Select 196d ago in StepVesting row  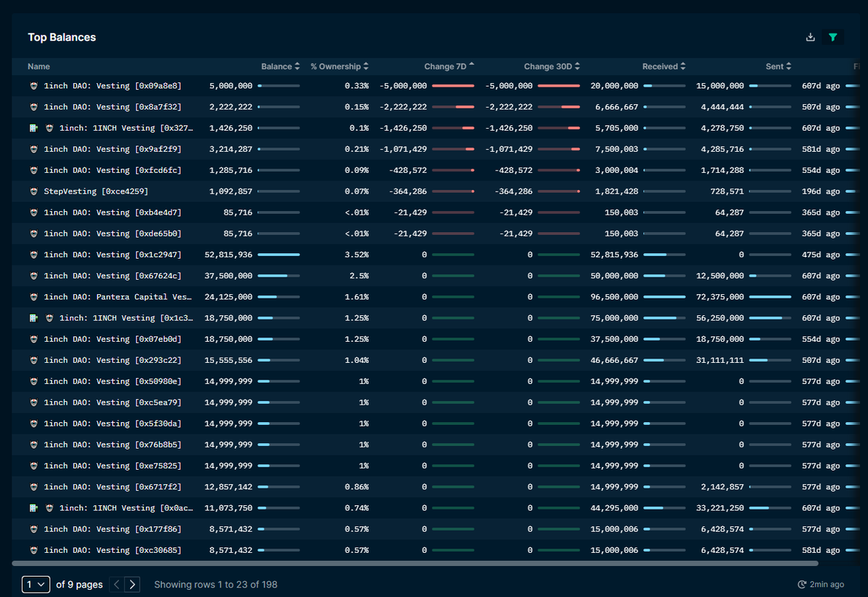[x=821, y=192]
